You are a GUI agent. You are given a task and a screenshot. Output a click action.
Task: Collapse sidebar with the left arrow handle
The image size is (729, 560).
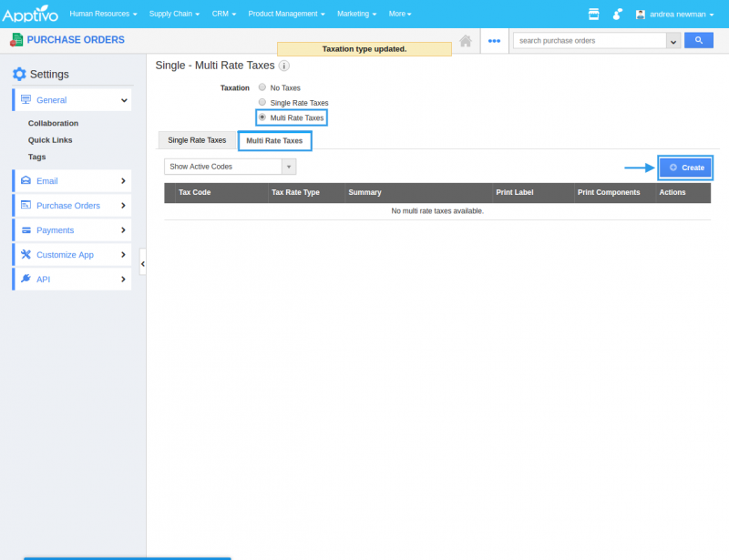point(142,262)
